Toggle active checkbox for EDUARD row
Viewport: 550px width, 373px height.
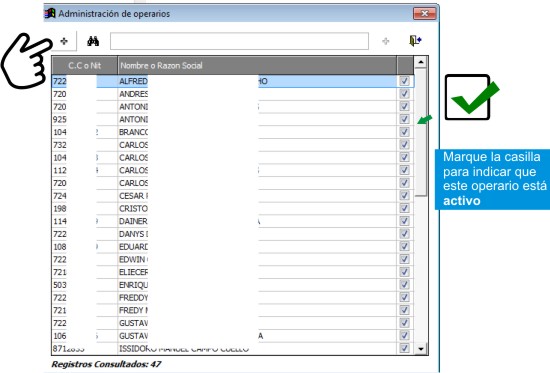click(404, 247)
